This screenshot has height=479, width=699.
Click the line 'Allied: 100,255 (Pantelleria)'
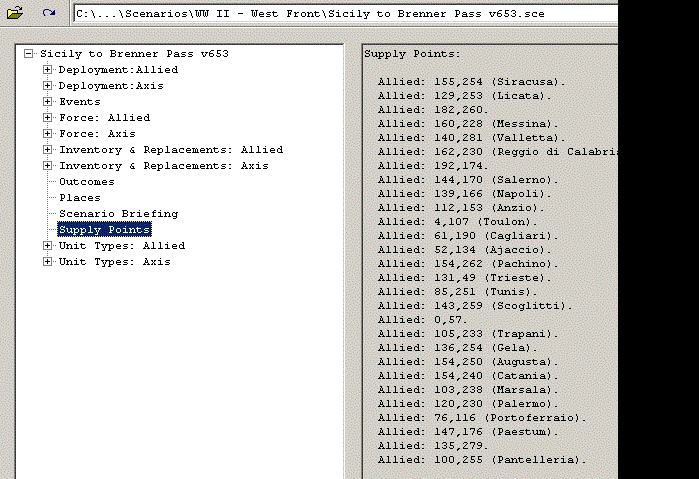point(482,460)
